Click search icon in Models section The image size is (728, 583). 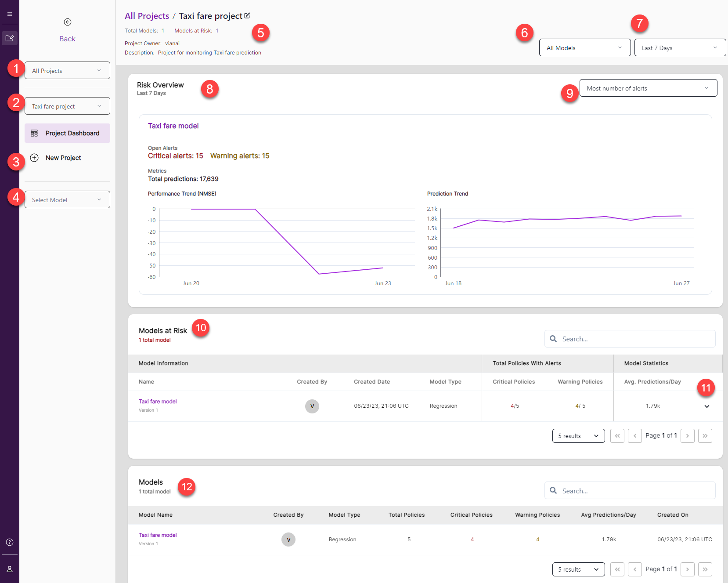[x=553, y=490]
